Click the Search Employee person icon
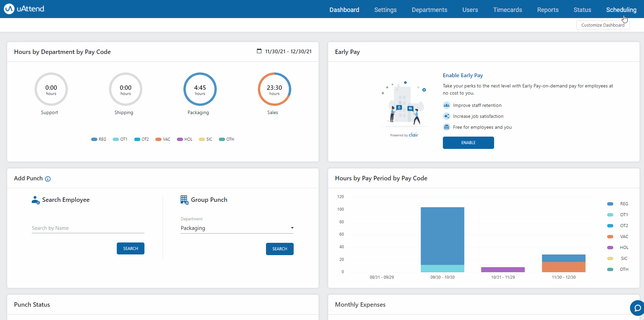This screenshot has height=320, width=644. tap(36, 200)
